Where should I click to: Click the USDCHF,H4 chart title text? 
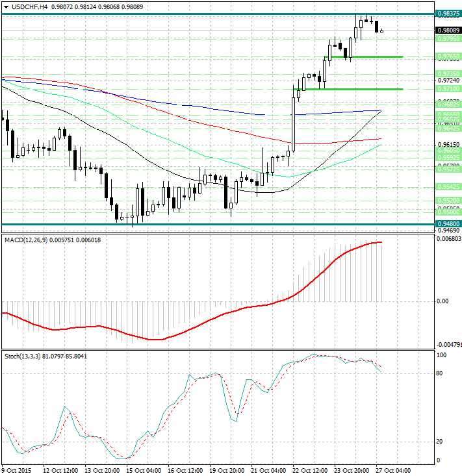point(30,6)
